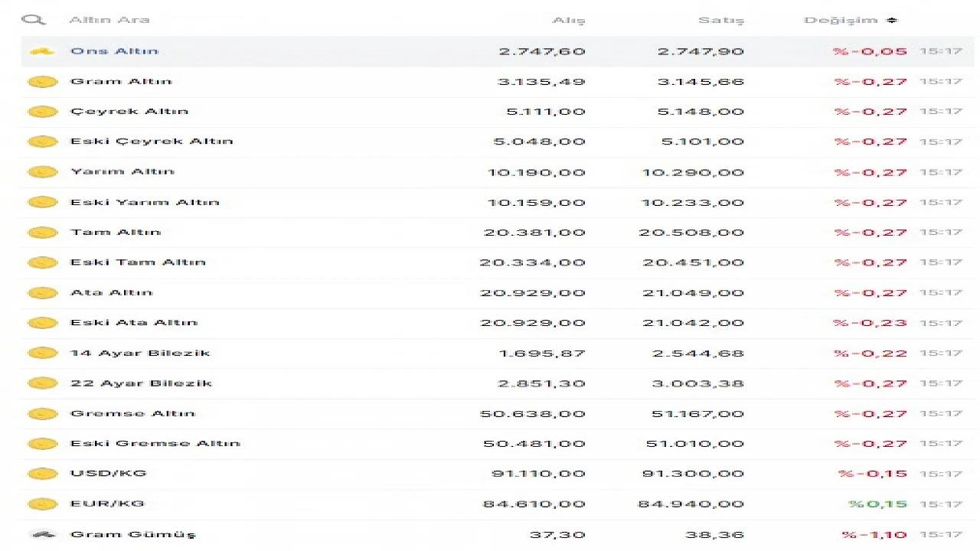Screen dimensions: 980x551
Task: Click the Altın Ara search field
Action: point(109,20)
